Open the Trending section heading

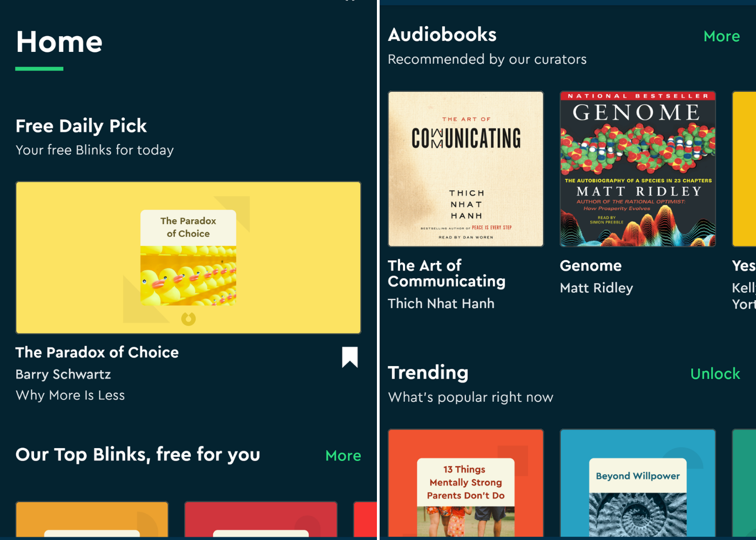tap(428, 373)
